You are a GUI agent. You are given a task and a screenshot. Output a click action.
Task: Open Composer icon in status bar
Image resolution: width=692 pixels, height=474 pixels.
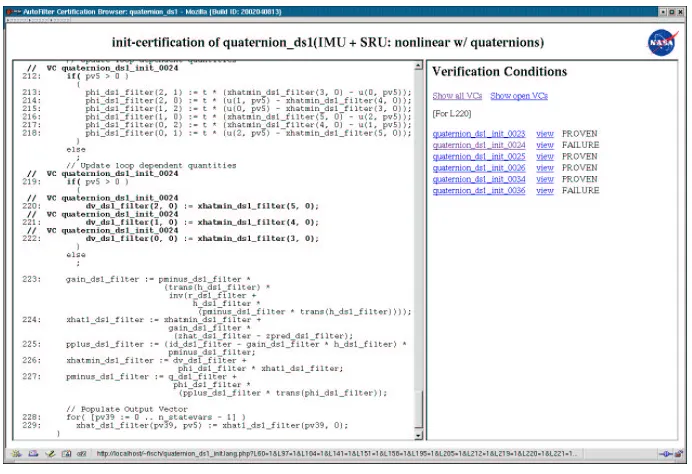click(50, 453)
